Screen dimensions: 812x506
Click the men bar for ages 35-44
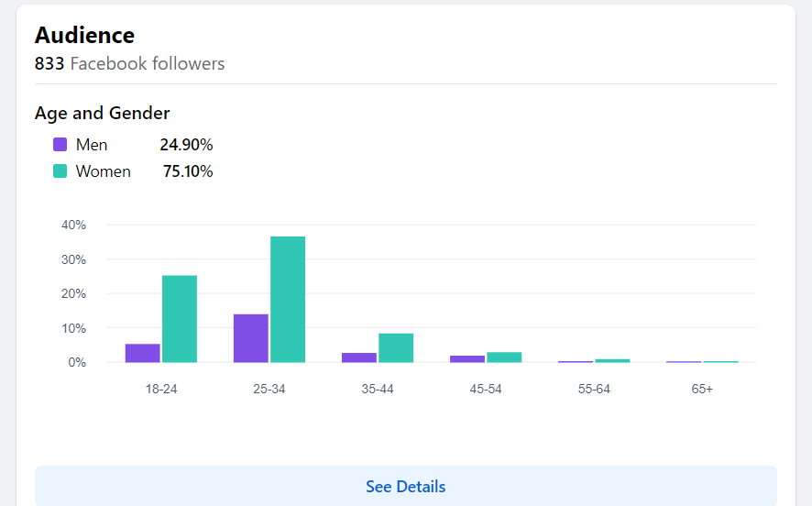click(x=359, y=357)
